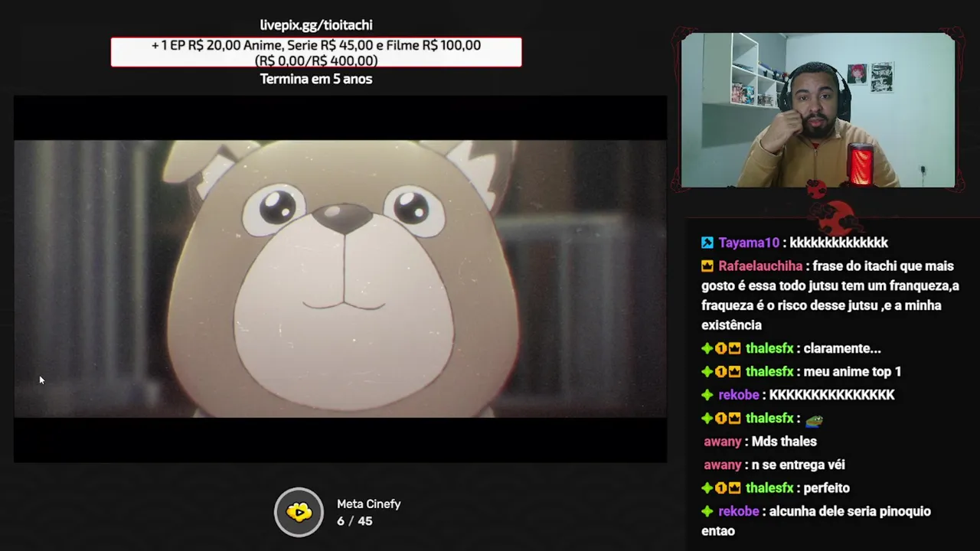The image size is (980, 551).
Task: Click the message text 'claramente...'
Action: 842,348
